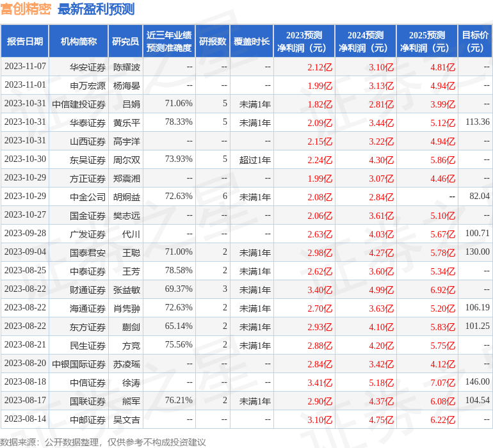Click researcher 陈耀波

pyautogui.click(x=127, y=67)
